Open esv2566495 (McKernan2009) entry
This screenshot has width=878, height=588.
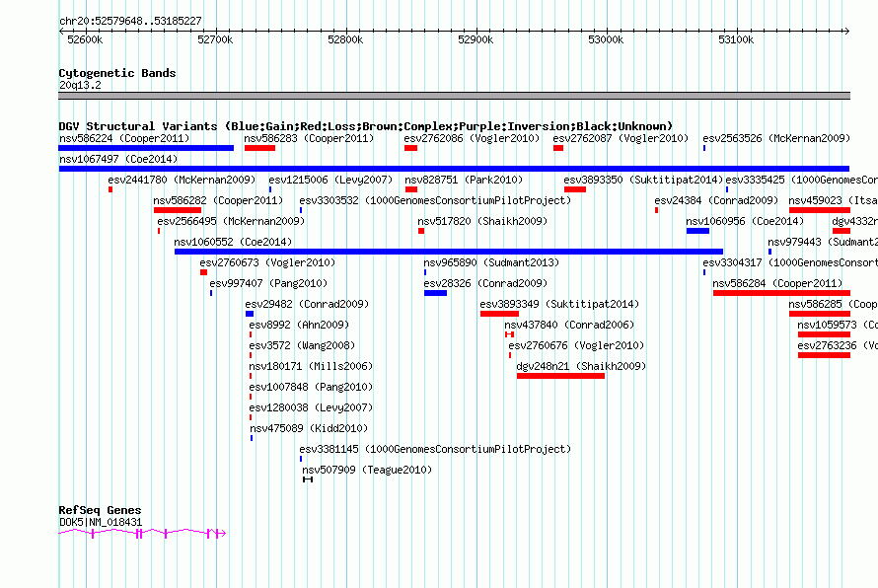[231, 221]
